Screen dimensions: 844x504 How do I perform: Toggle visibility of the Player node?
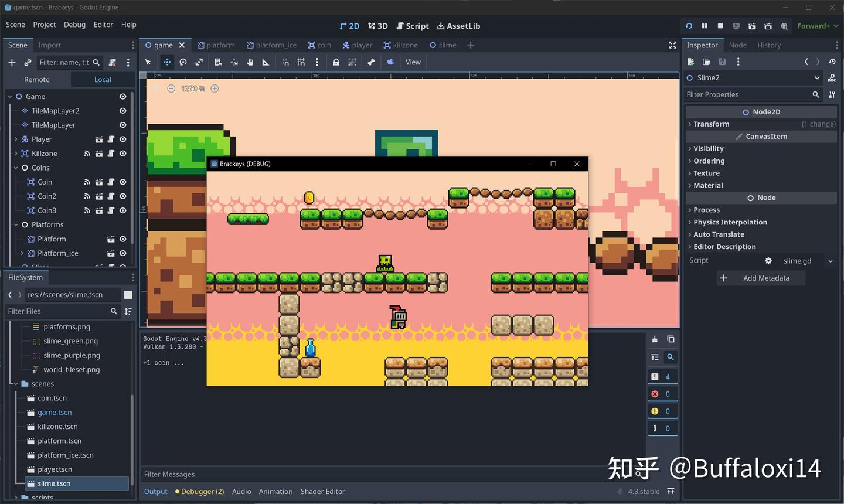(x=122, y=139)
